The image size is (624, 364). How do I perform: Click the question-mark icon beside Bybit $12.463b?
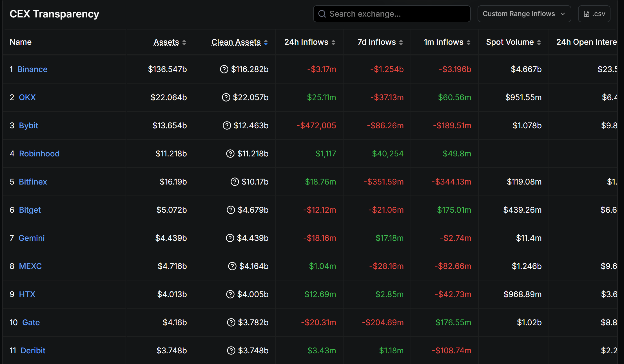pos(227,125)
